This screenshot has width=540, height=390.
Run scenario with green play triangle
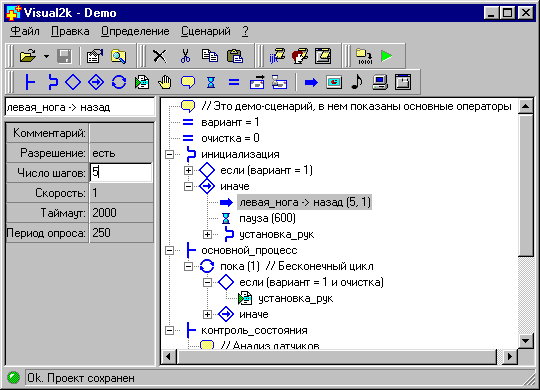pos(387,56)
